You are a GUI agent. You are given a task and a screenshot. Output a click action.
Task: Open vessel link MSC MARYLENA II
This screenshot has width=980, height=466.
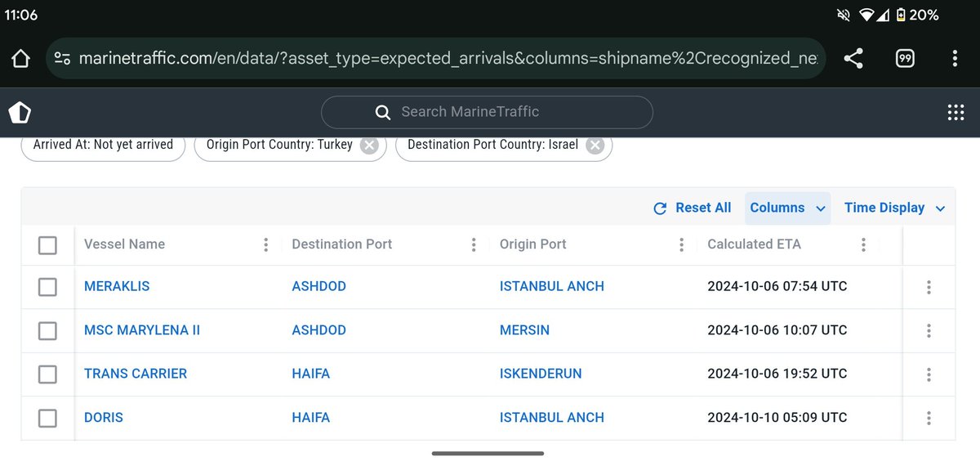click(x=142, y=330)
